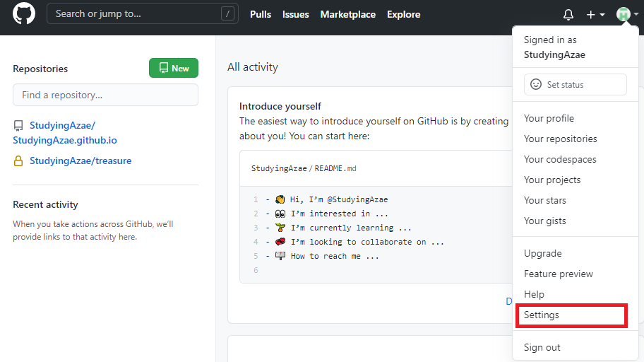
Task: Open the GitHub Octocat home logo
Action: [x=24, y=13]
